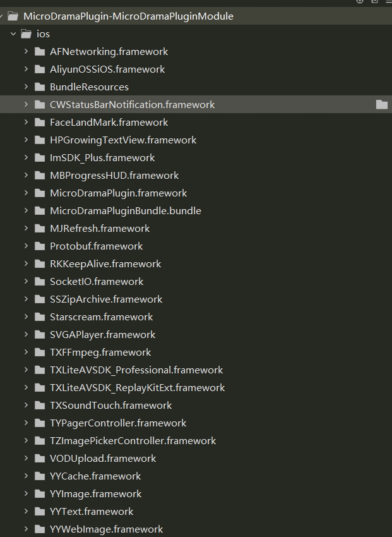Select the FaceLandMark.framework label
The width and height of the screenshot is (392, 537).
(109, 123)
